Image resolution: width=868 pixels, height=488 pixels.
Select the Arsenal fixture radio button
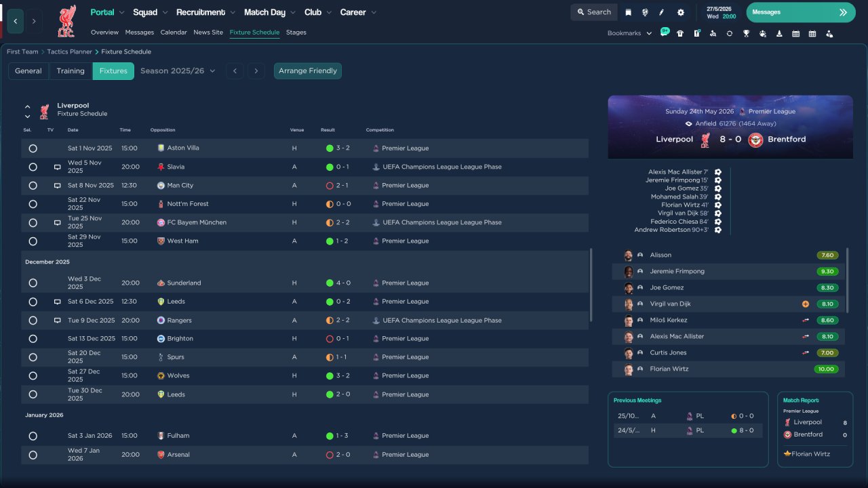pos(33,455)
